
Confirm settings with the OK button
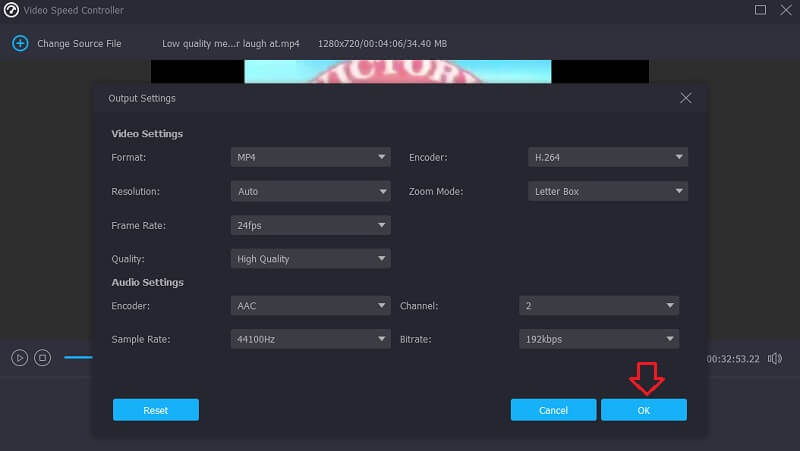pyautogui.click(x=643, y=410)
